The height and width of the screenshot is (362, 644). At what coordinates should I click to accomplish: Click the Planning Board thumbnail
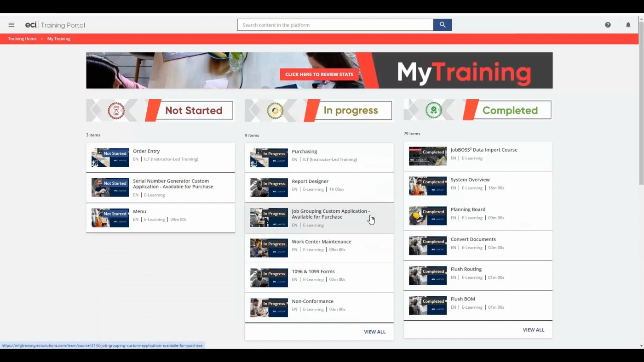point(428,216)
